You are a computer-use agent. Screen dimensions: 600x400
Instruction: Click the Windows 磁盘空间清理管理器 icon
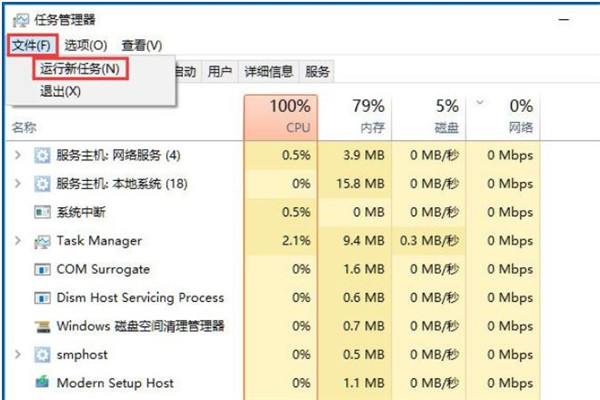[42, 326]
